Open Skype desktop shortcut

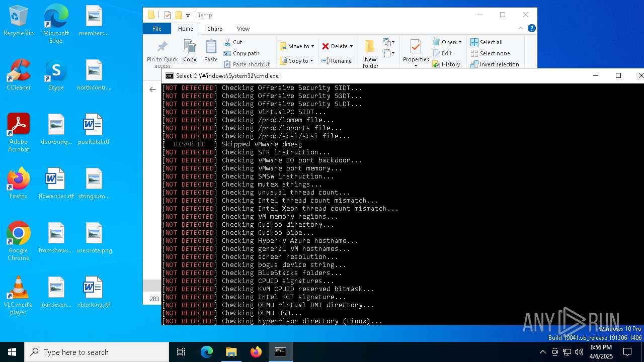tap(56, 75)
